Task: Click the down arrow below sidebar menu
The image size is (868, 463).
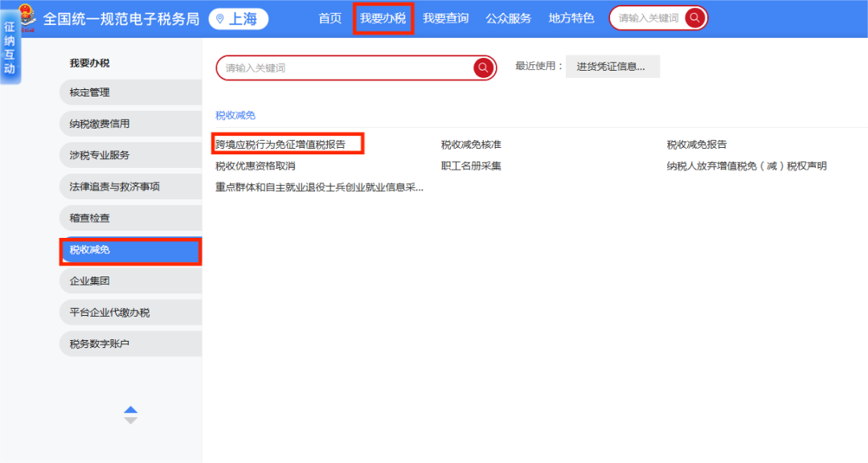Action: coord(130,420)
